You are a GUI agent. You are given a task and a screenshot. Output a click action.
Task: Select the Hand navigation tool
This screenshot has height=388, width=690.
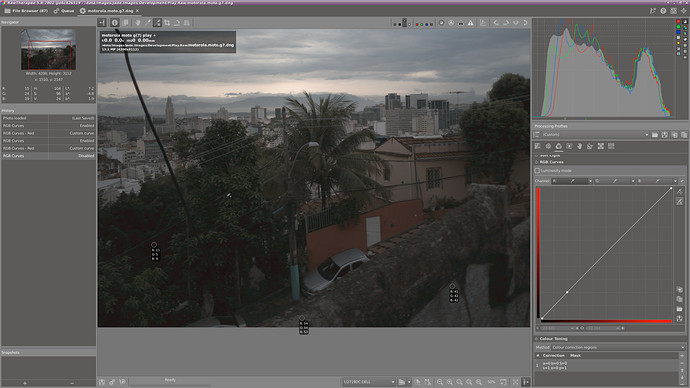tap(138, 23)
